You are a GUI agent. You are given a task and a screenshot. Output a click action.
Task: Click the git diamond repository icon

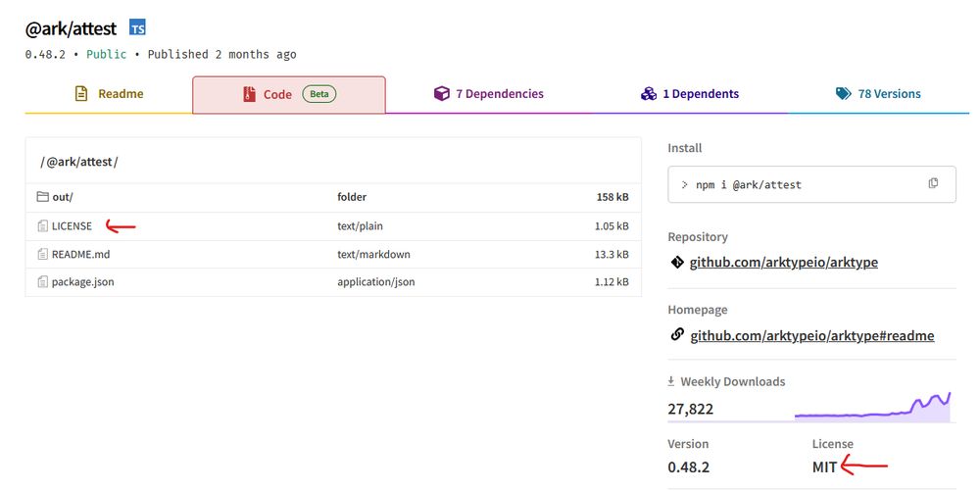677,263
